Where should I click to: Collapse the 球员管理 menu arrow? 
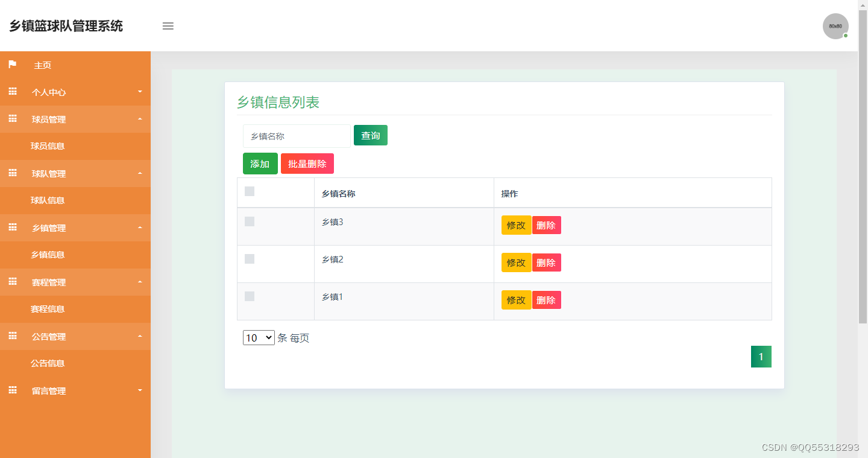(x=140, y=119)
